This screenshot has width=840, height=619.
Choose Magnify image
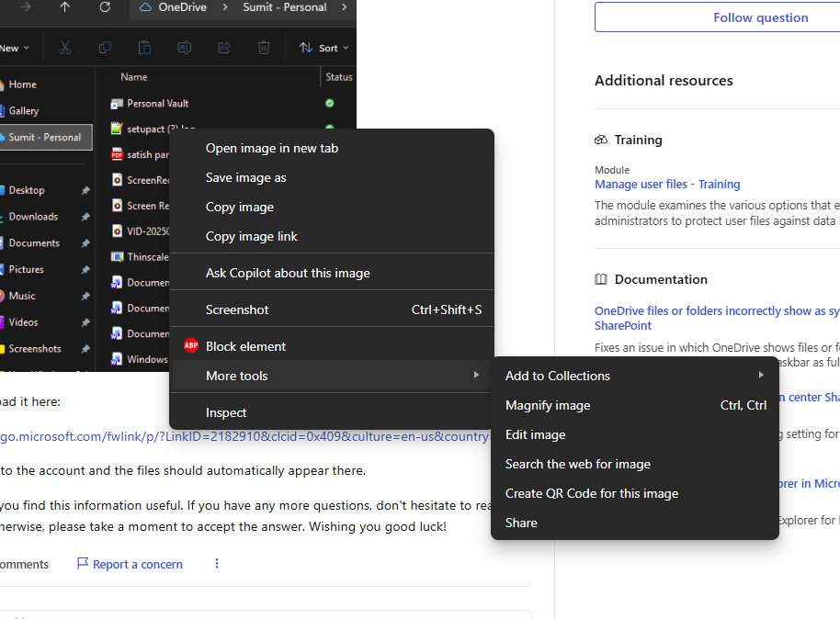click(635, 405)
